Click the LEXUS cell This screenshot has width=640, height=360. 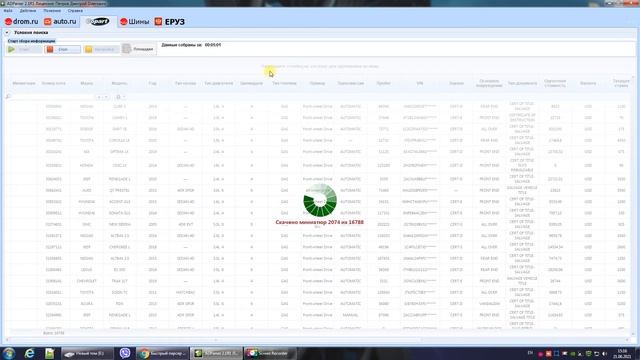pos(87,270)
